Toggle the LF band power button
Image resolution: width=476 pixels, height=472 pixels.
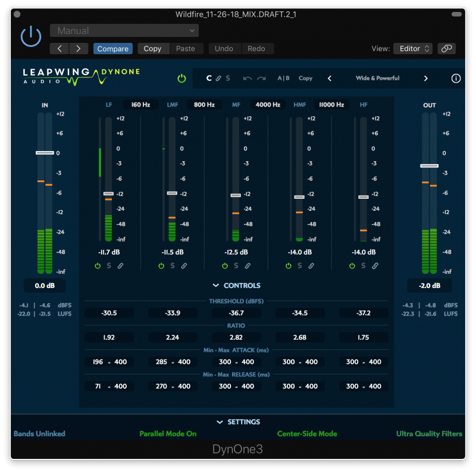click(98, 266)
